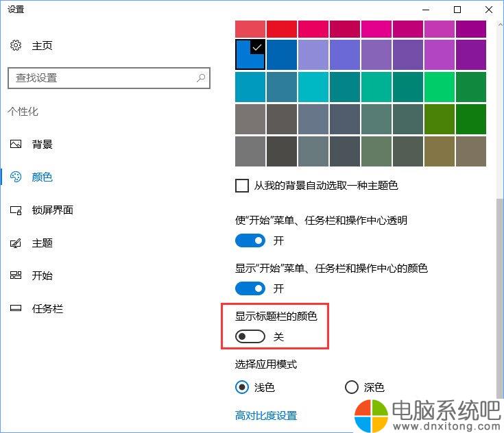Image resolution: width=504 pixels, height=433 pixels.
Task: Click the gear icon next to 主页
Action: 15,45
